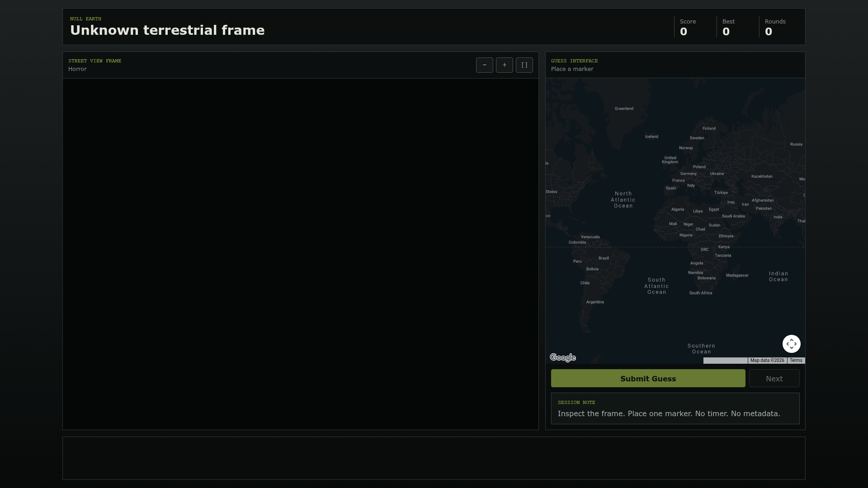Submit Guess for the current frame

(648, 378)
